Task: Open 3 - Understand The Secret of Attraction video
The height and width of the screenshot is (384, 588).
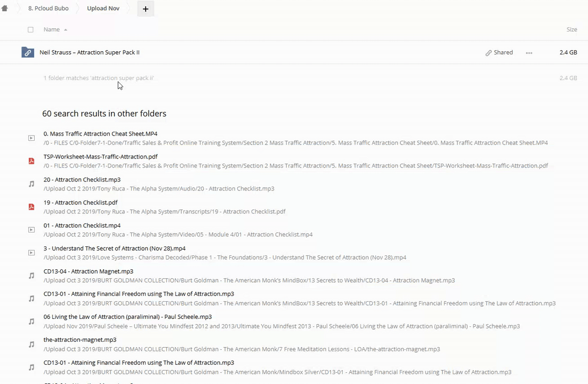Action: [115, 249]
